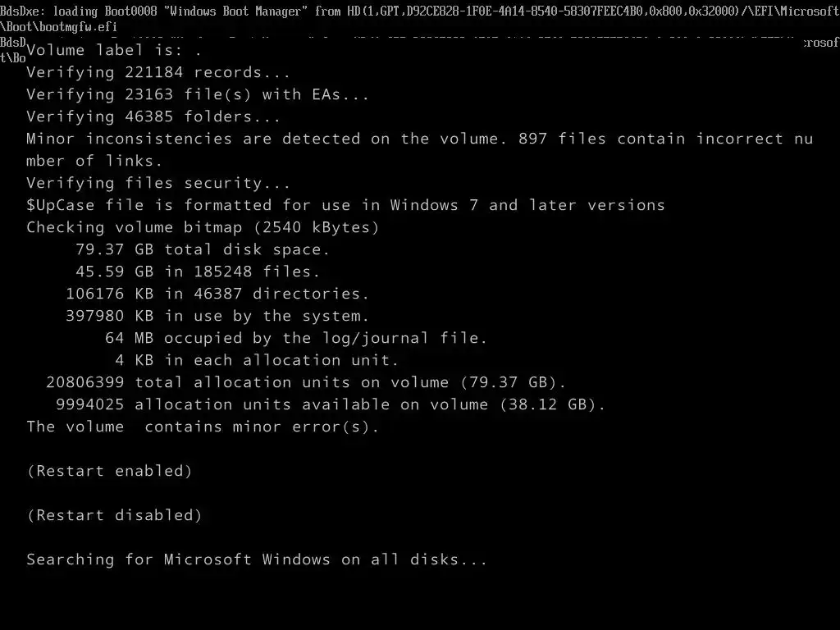Click the "(Restart enabled)" text
The width and height of the screenshot is (840, 630).
tap(109, 471)
